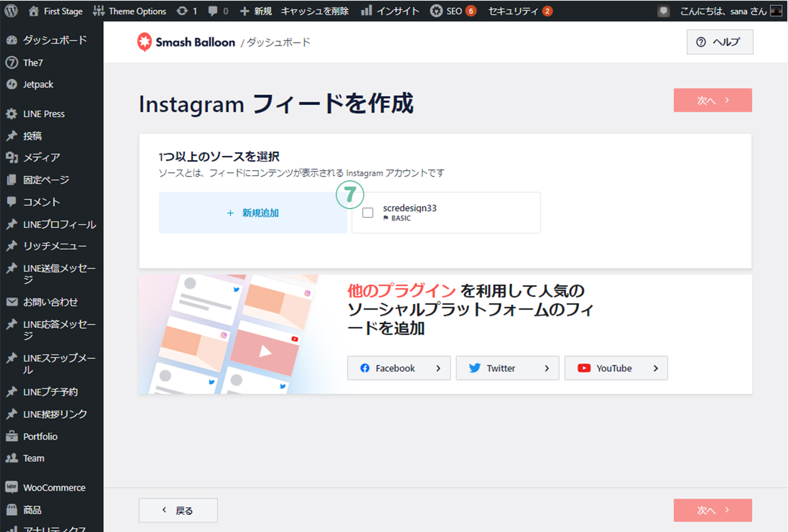Screen dimensions: 788x532
Task: Open the updates icon showing 1
Action: [x=182, y=11]
